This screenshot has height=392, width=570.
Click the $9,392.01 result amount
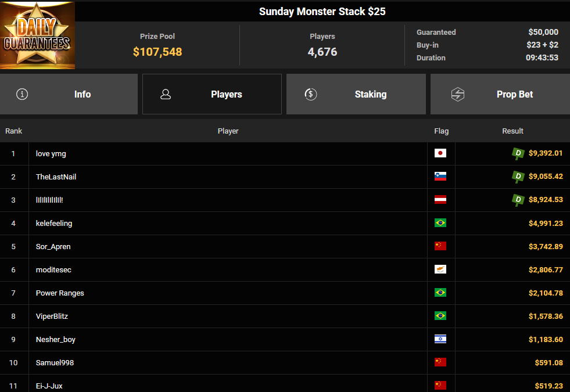click(546, 153)
